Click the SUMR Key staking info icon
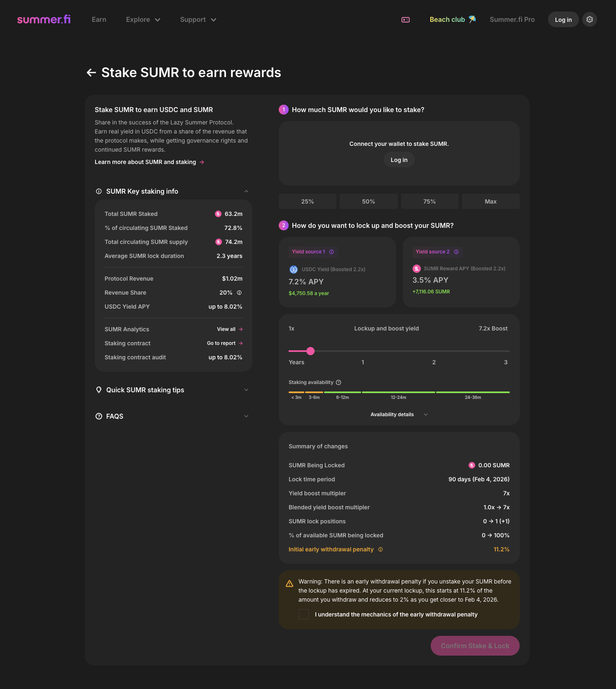Screen dimensions: 616x689 pyautogui.click(x=99, y=191)
